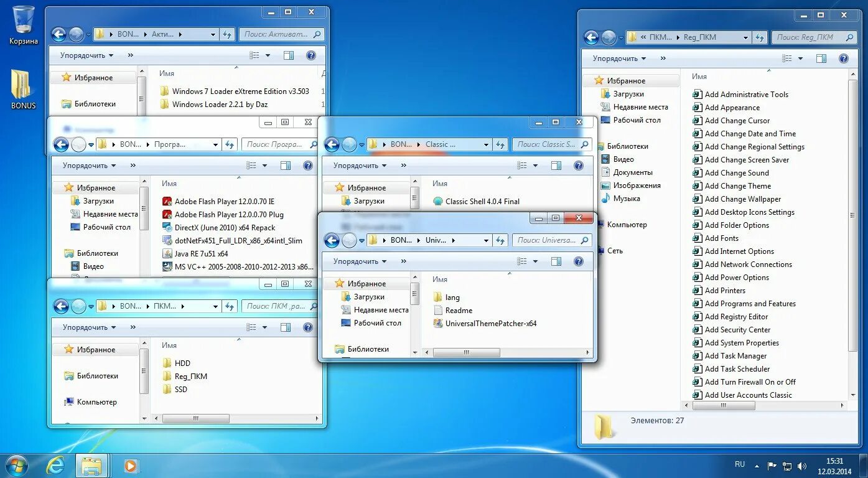This screenshot has height=478, width=868.
Task: Go back in the Reg_ПКМ window
Action: pyautogui.click(x=591, y=37)
